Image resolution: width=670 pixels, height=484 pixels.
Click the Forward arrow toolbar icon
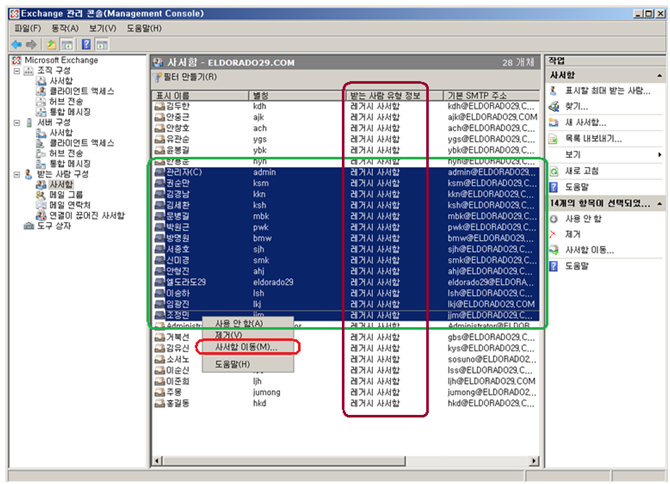coord(31,44)
